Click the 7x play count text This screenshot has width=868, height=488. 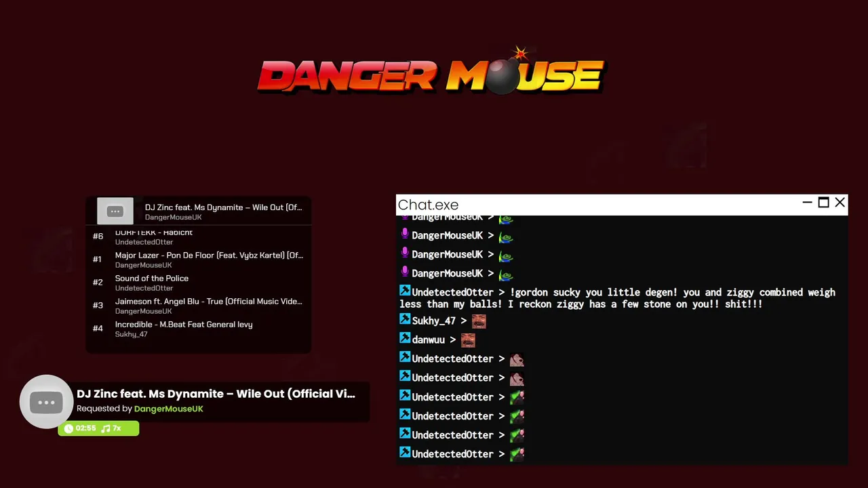(117, 428)
